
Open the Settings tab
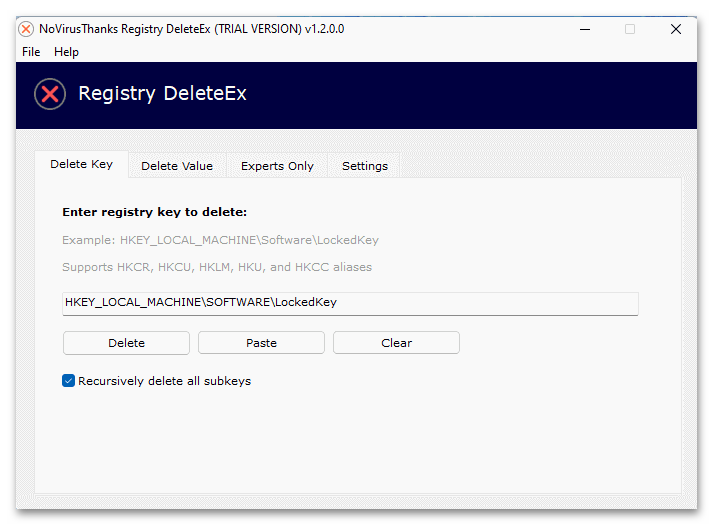(x=365, y=166)
